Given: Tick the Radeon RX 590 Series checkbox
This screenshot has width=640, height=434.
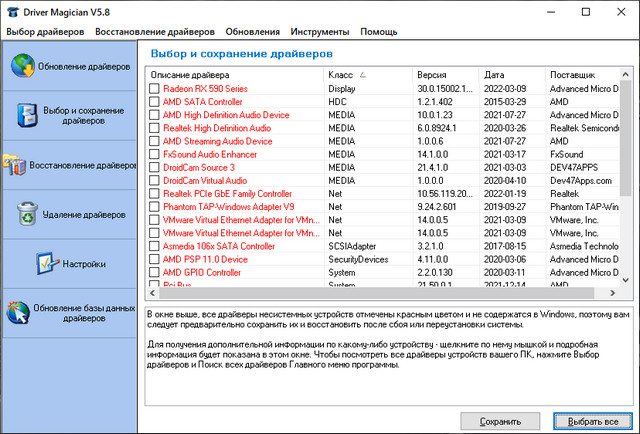Looking at the screenshot, I should [154, 89].
